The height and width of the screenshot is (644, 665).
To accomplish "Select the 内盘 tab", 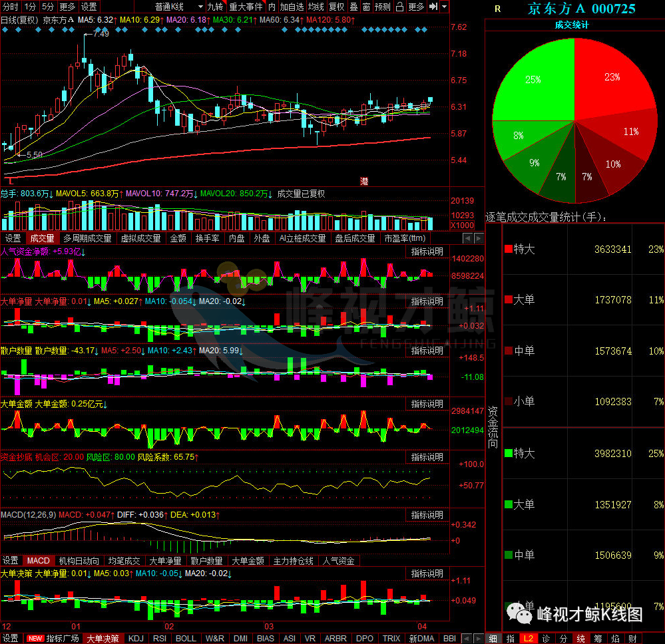I will (x=237, y=238).
